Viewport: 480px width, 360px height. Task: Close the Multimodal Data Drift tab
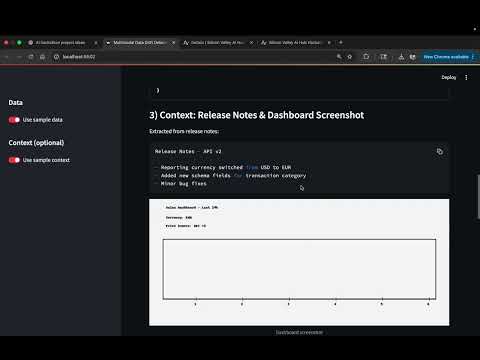pyautogui.click(x=173, y=43)
